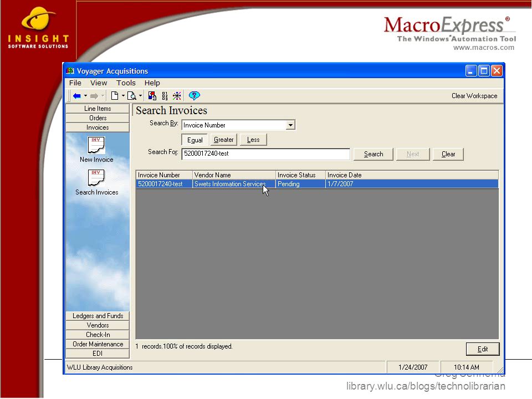Click the 10:14 AM status bar time
532x399 pixels.
pyautogui.click(x=467, y=367)
